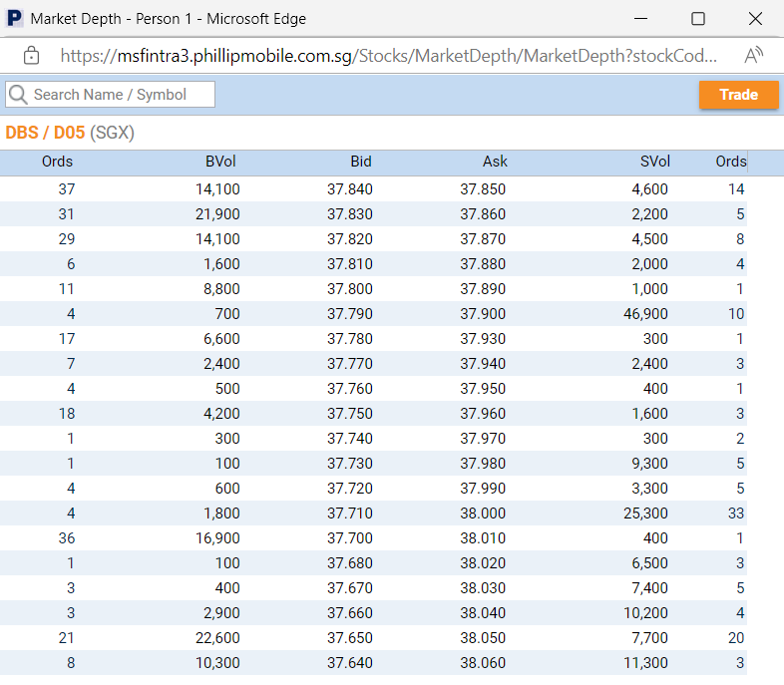784x685 pixels.
Task: Select bid price 37.710
Action: click(350, 514)
